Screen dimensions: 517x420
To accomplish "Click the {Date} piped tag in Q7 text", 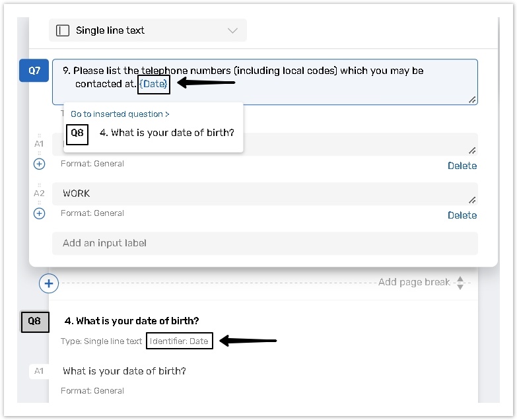I will (154, 84).
